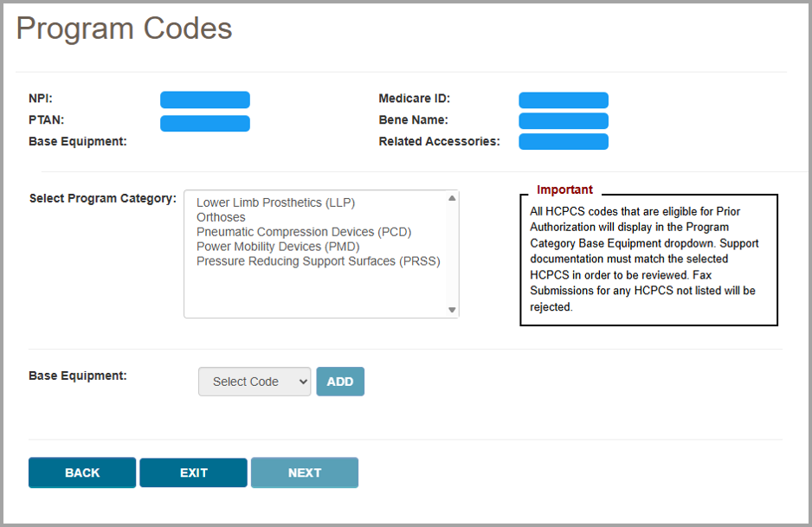
Task: Click the ADD button
Action: [x=340, y=382]
